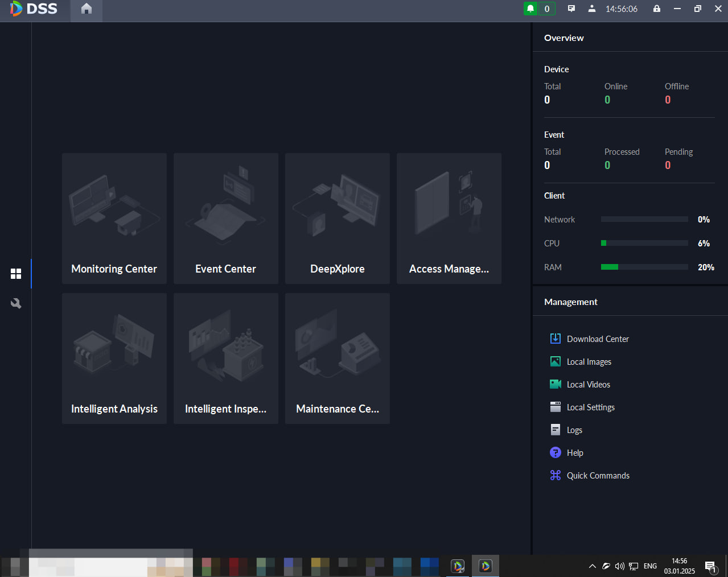
Task: Click the Logs icon
Action: tap(556, 430)
